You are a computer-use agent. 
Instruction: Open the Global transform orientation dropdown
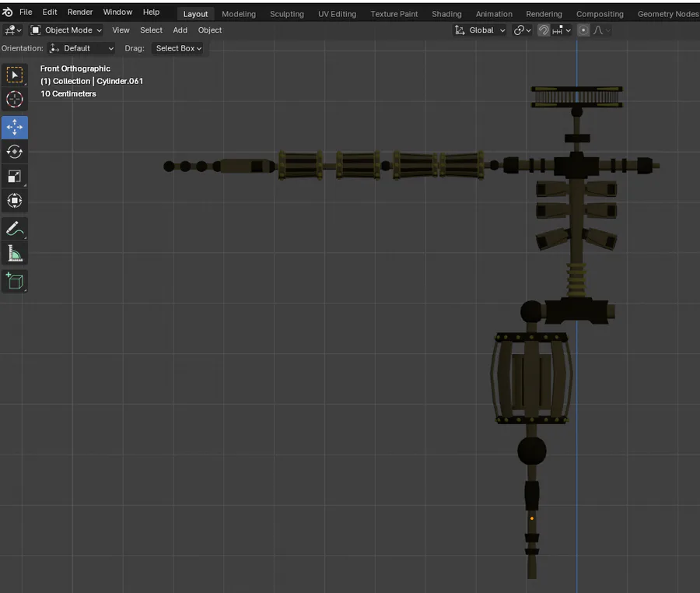479,30
